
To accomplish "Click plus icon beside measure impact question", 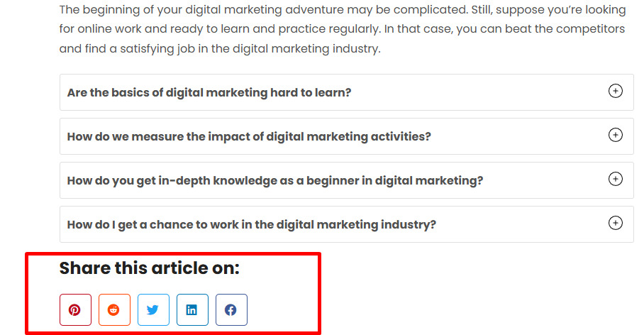I will tap(616, 136).
